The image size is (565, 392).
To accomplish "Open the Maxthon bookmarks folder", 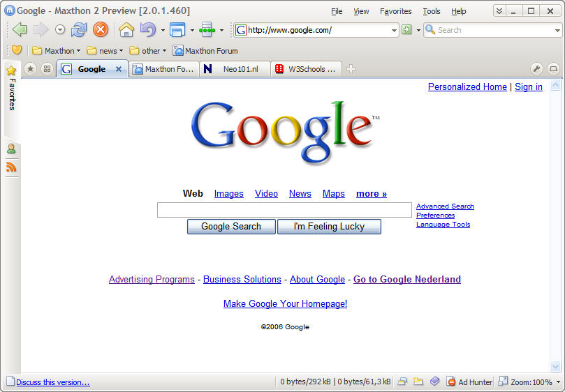I will [x=56, y=51].
